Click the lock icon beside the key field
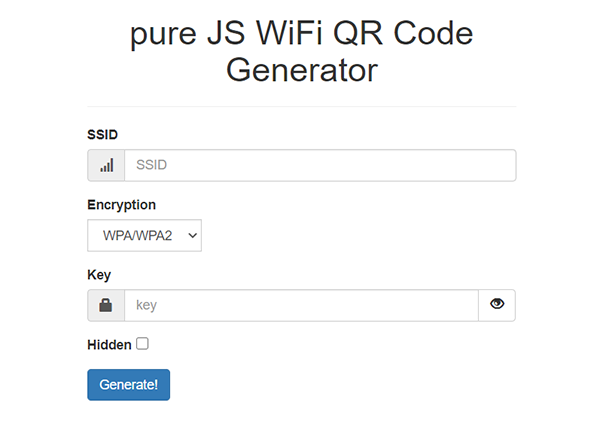The image size is (600, 421). 106,305
